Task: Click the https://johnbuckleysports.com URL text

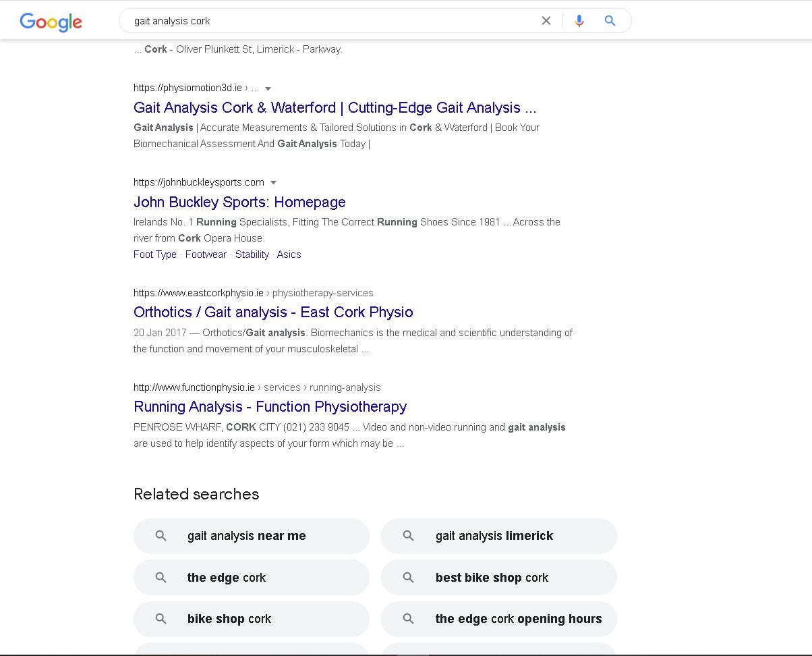Action: pos(199,182)
